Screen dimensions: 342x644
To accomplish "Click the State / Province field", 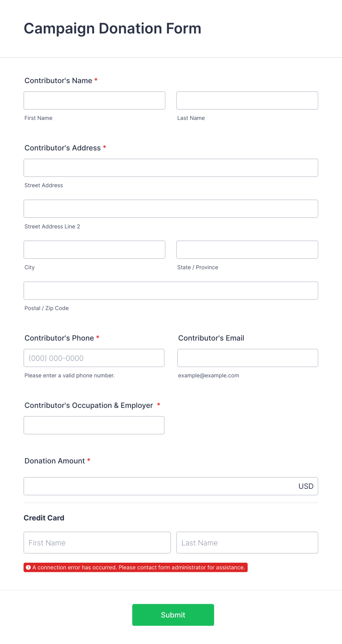I will click(x=247, y=250).
